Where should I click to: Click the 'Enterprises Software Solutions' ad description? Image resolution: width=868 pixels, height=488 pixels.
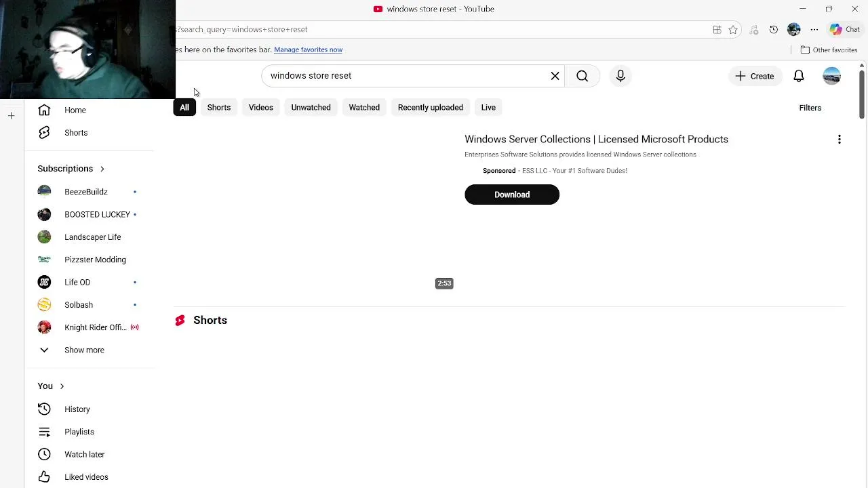pyautogui.click(x=580, y=155)
